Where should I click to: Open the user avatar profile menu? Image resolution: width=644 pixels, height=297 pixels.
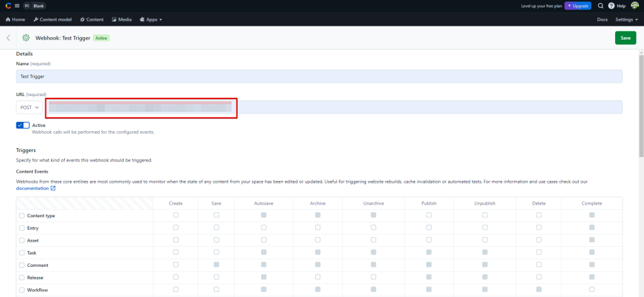634,6
